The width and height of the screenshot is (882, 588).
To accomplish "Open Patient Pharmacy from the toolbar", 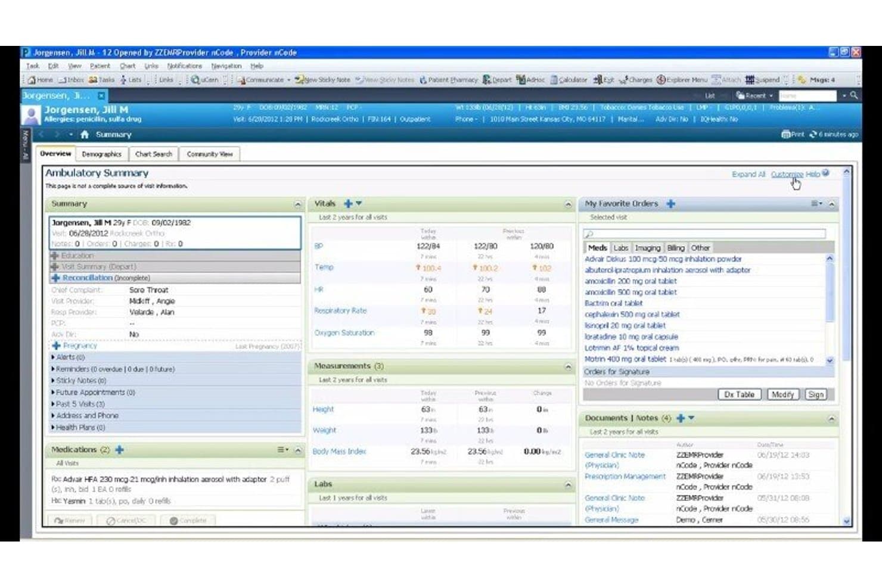I will point(448,80).
